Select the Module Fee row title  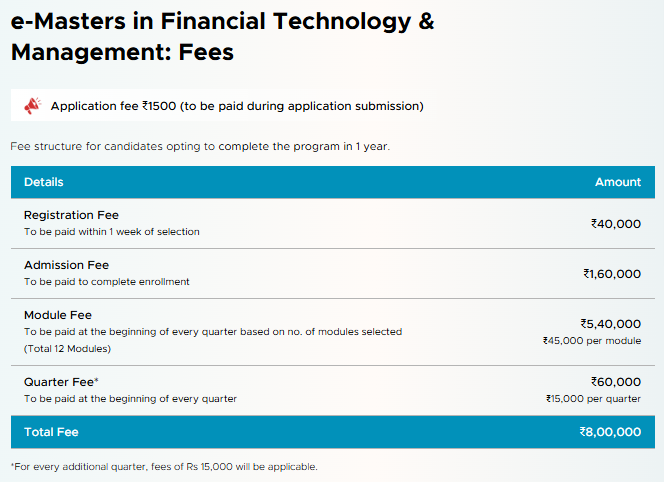point(58,315)
